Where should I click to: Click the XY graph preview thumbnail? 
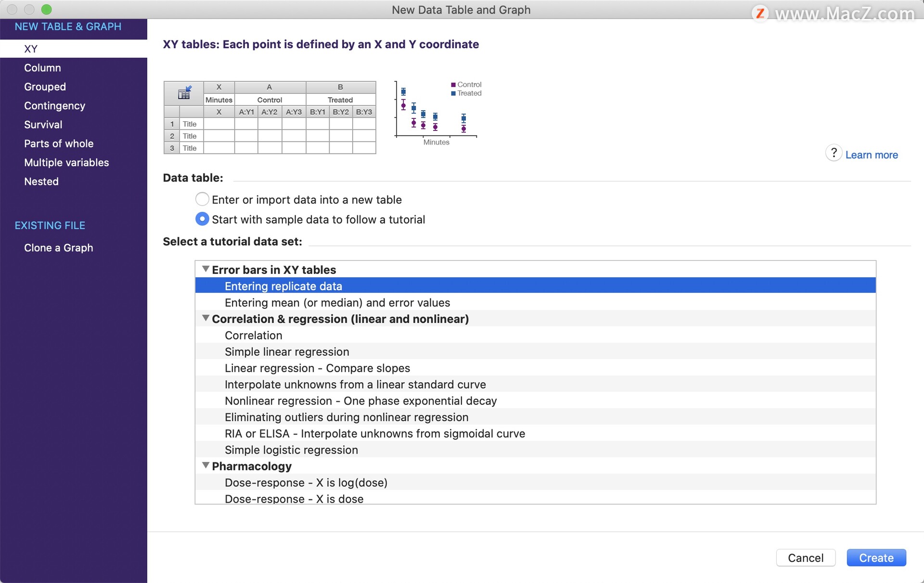(436, 111)
